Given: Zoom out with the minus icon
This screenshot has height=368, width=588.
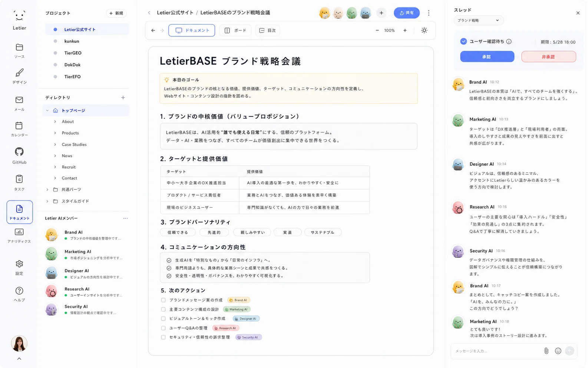Looking at the screenshot, I should pyautogui.click(x=377, y=30).
